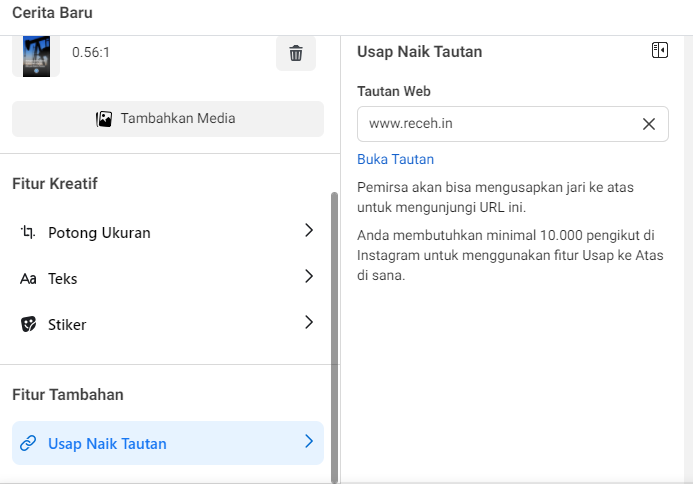The width and height of the screenshot is (693, 493).
Task: Expand Usap Naik Tautan chevron arrow
Action: click(x=309, y=441)
